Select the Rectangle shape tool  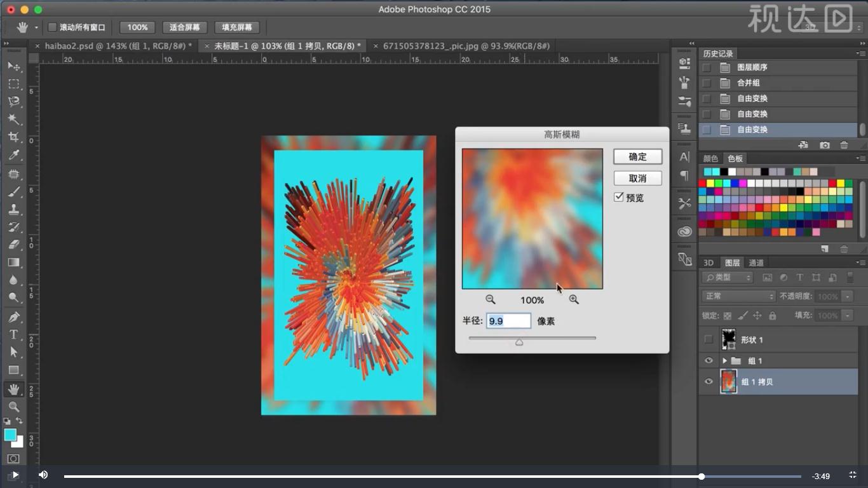[13, 370]
